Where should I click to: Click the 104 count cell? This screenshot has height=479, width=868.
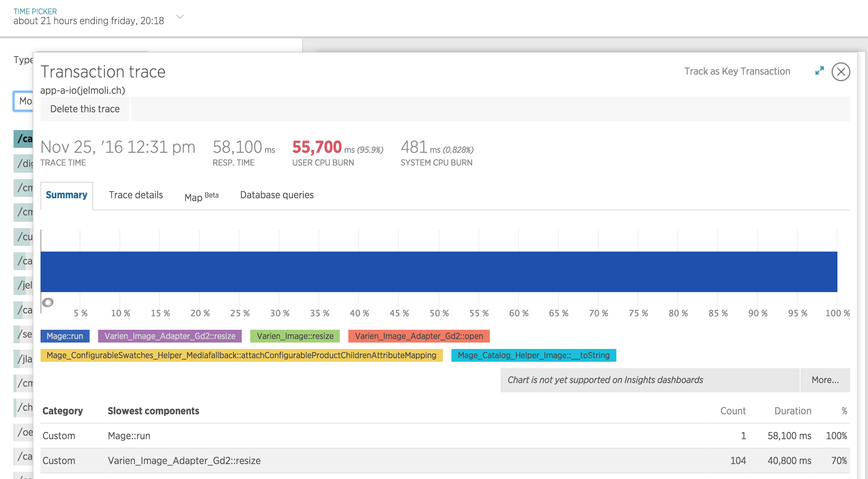(x=738, y=461)
